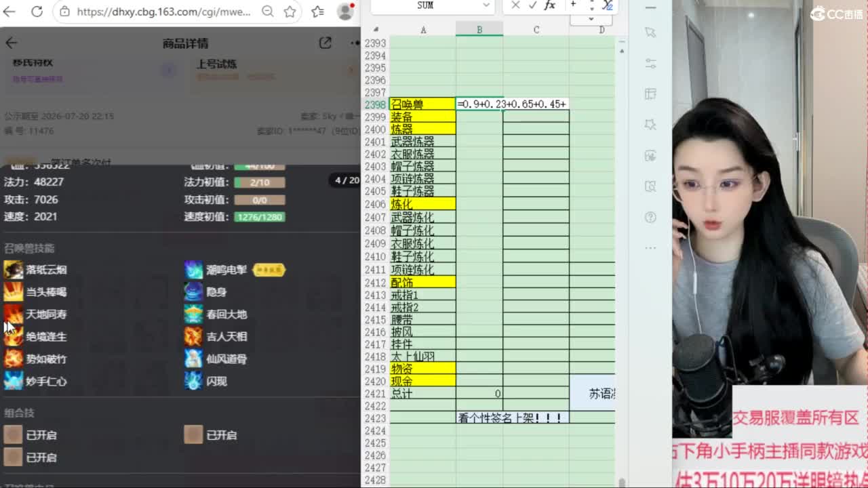Reload the page with the browser refresh icon
Viewport: 868px width, 488px height.
(37, 12)
